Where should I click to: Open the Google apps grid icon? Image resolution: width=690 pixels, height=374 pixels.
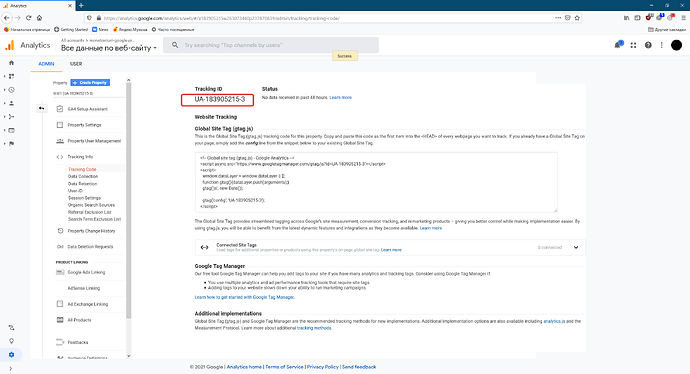633,45
